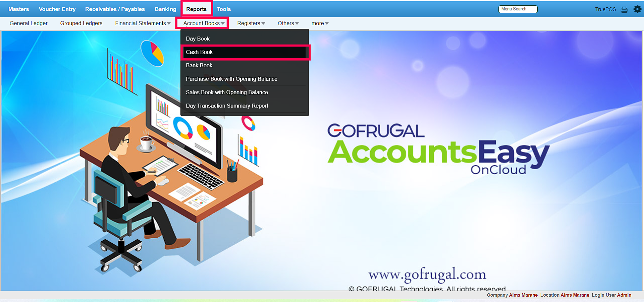Open the Masters menu
The height and width of the screenshot is (302, 644).
click(19, 9)
